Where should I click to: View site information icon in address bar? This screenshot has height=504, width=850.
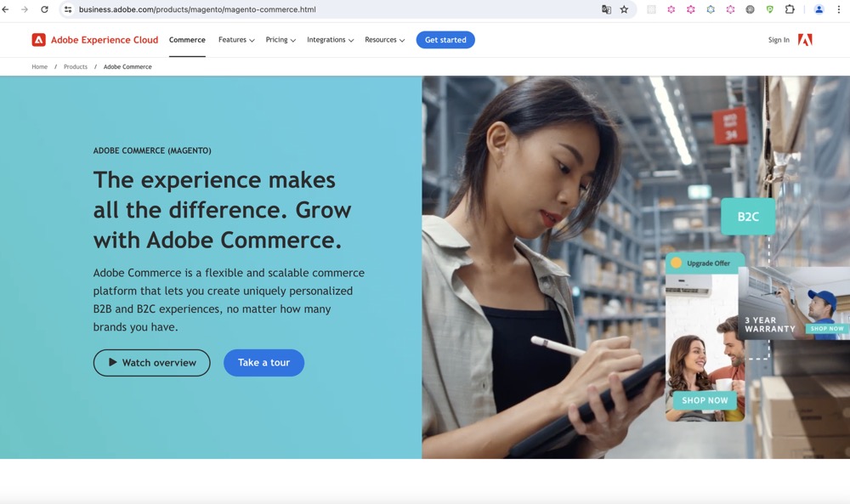tap(68, 9)
